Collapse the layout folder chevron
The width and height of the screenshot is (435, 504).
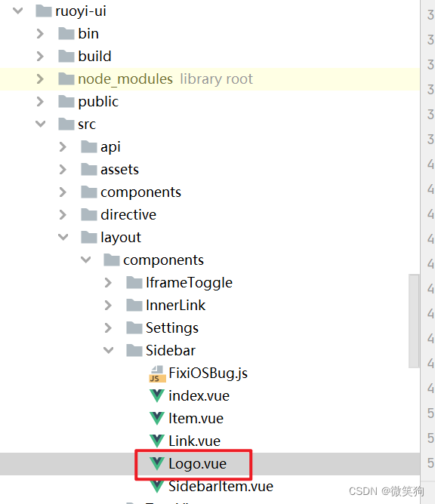(63, 237)
